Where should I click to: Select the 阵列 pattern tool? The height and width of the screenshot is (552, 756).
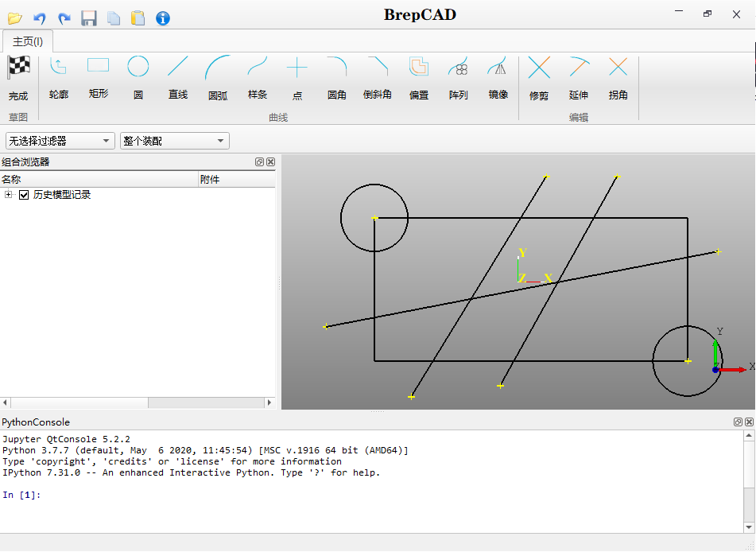(458, 78)
